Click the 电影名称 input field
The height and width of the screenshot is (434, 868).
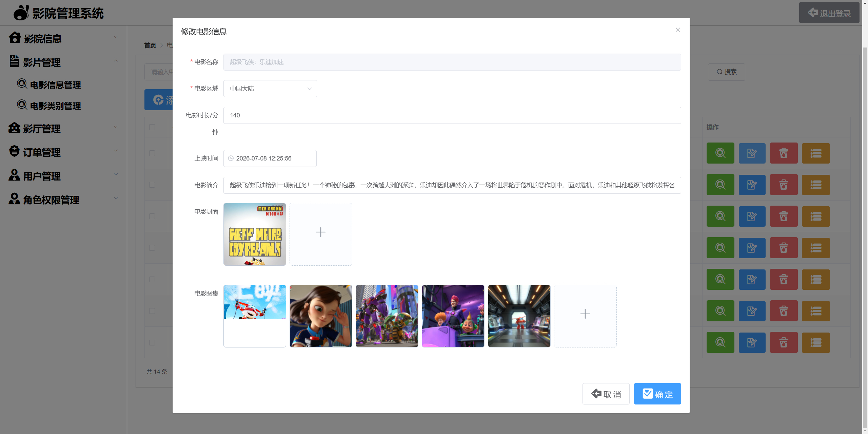[x=452, y=62]
